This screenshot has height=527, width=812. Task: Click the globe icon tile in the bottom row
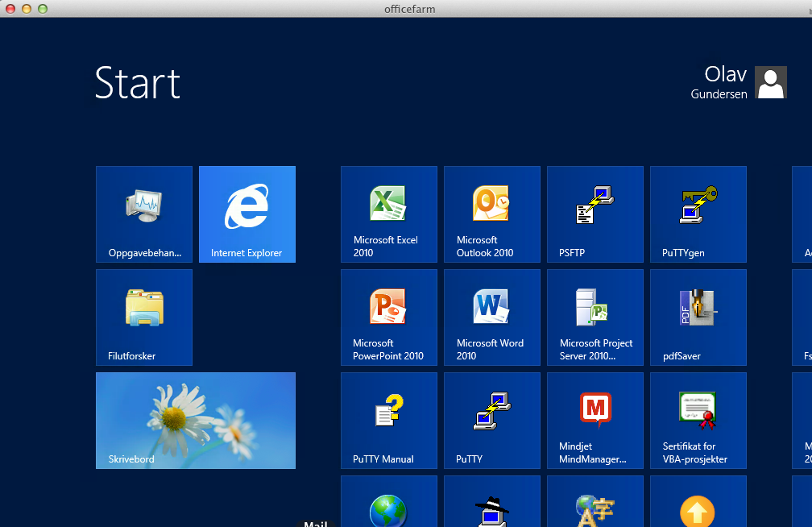click(389, 501)
